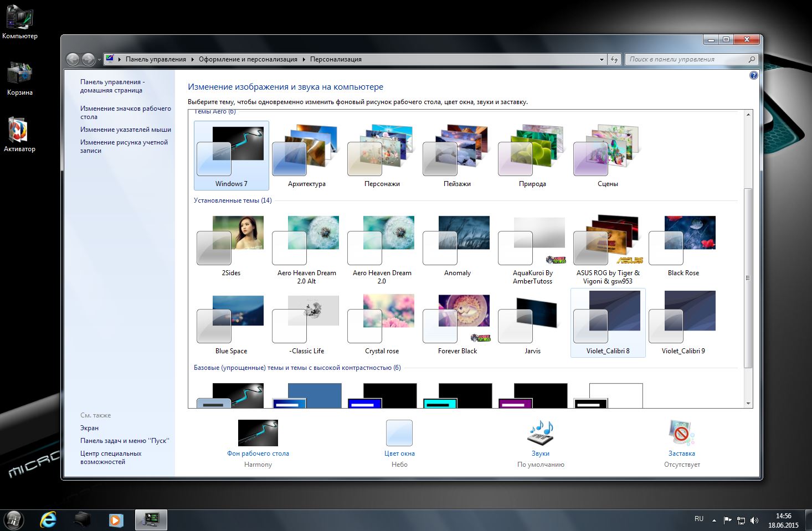Click the Window Color (Цвет окна) swatch
Image resolution: width=812 pixels, height=531 pixels.
click(399, 433)
